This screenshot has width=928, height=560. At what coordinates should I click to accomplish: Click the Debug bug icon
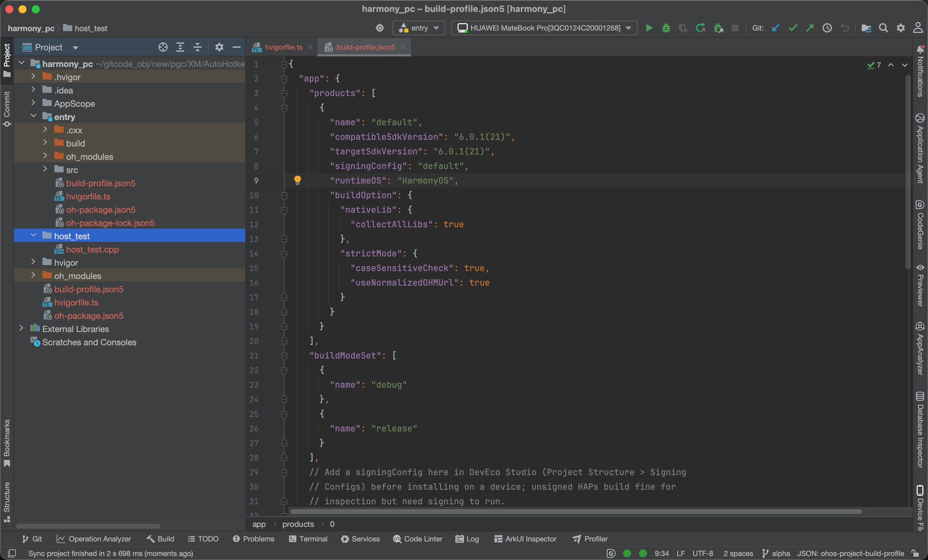click(x=666, y=28)
